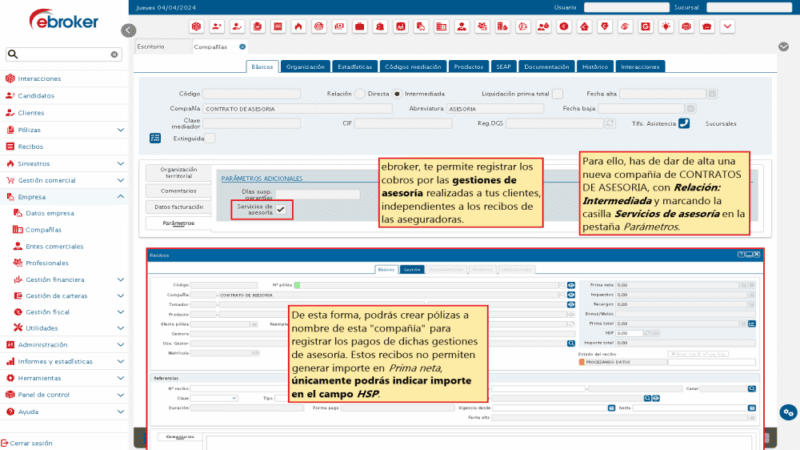Click Cerrar sesión to log out
Viewport: 800px width, 450px height.
30,442
